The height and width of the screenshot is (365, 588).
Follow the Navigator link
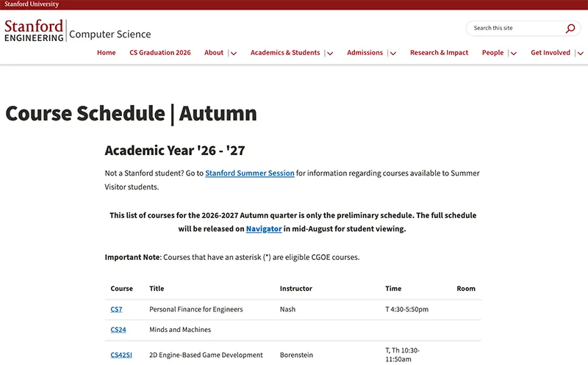tap(264, 228)
